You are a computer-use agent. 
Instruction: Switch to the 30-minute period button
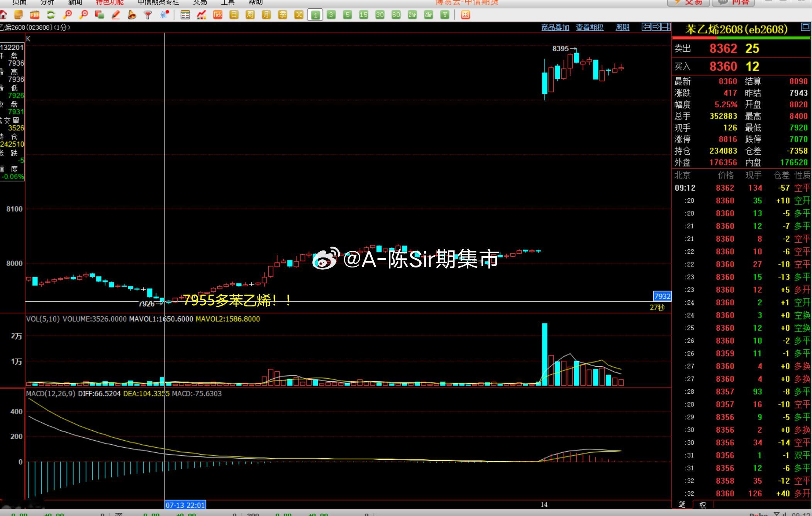[x=380, y=15]
